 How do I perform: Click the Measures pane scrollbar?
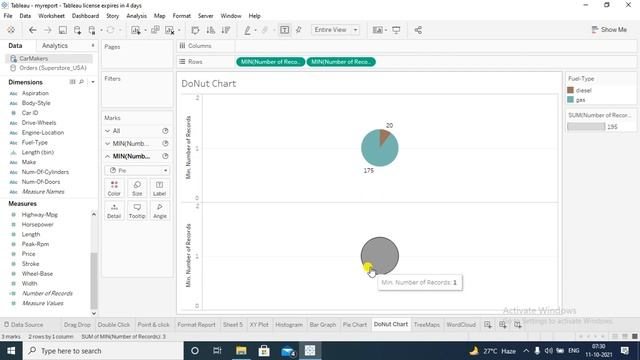pyautogui.click(x=94, y=280)
